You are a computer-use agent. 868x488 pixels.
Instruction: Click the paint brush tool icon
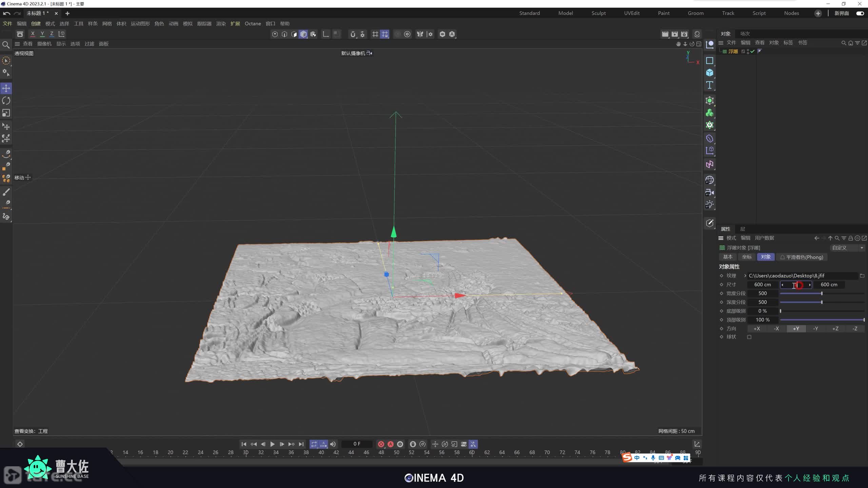coord(6,192)
